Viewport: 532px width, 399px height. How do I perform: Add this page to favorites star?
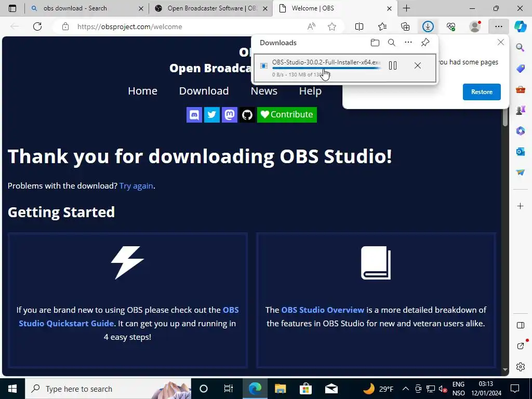point(332,26)
